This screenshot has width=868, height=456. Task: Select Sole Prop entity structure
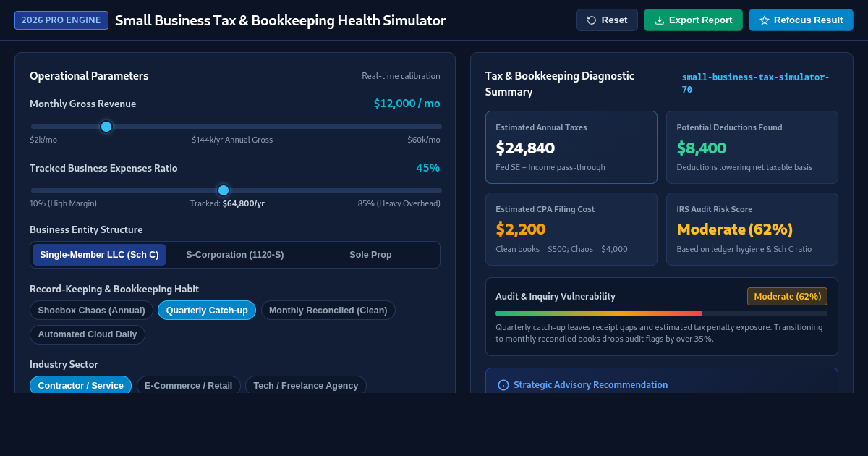point(370,255)
